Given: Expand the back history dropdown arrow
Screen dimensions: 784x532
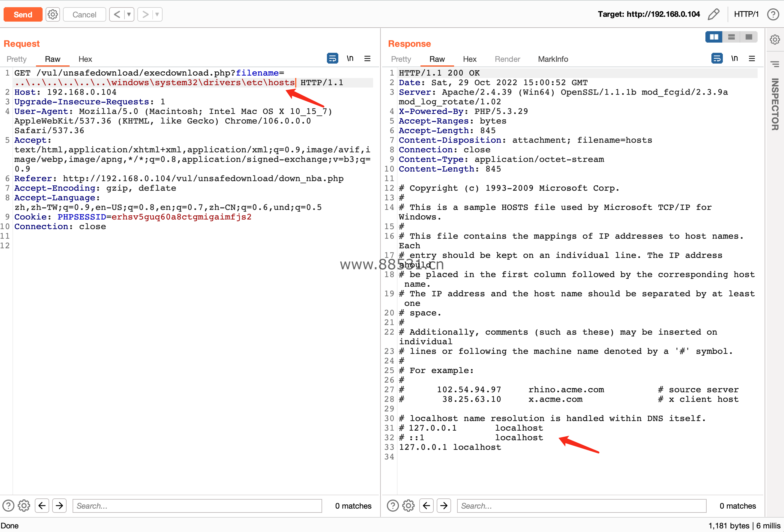Looking at the screenshot, I should point(129,14).
